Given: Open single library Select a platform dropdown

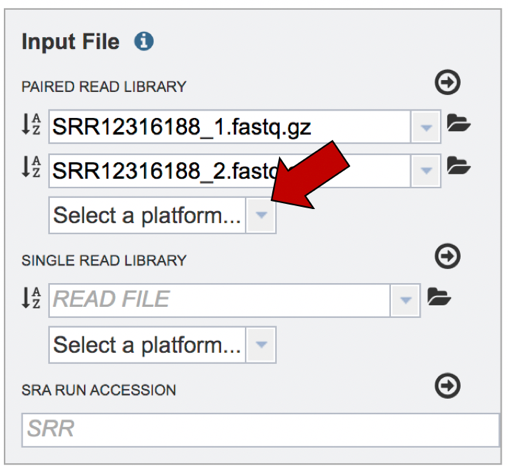Looking at the screenshot, I should click(261, 344).
